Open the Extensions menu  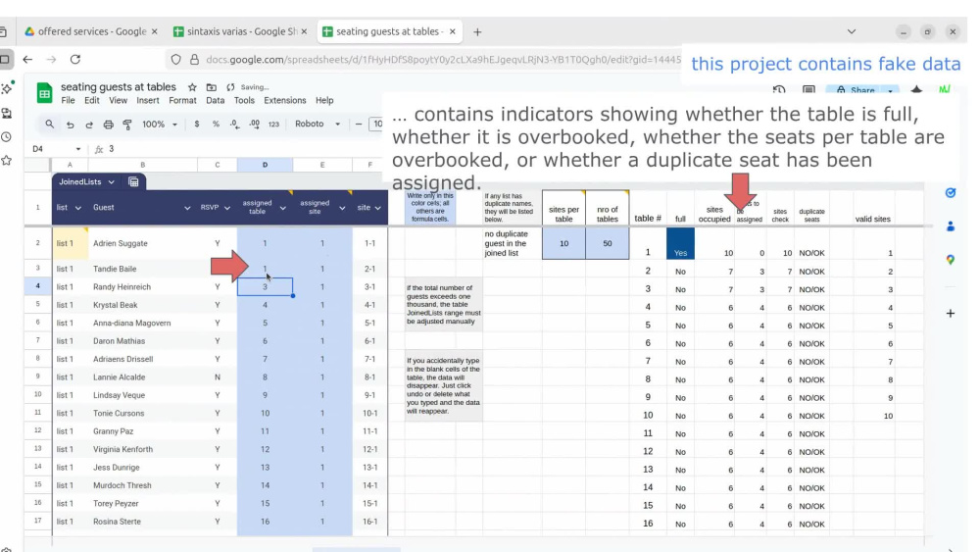point(285,100)
